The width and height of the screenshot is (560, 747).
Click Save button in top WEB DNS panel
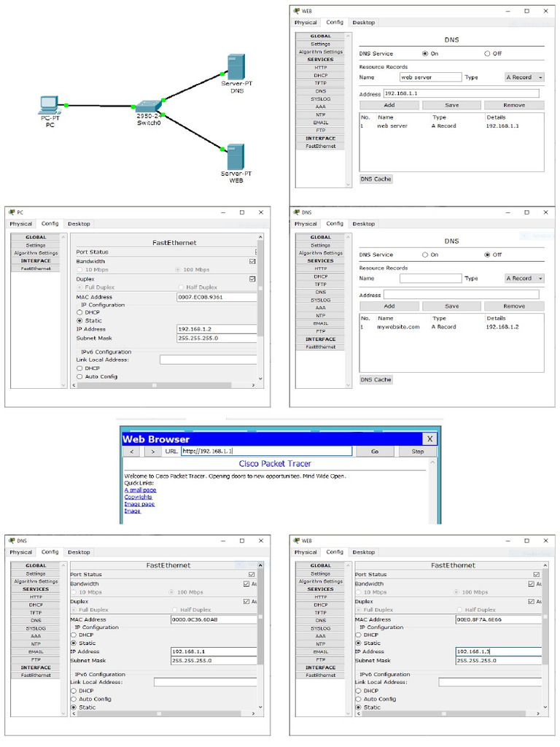[x=451, y=105]
